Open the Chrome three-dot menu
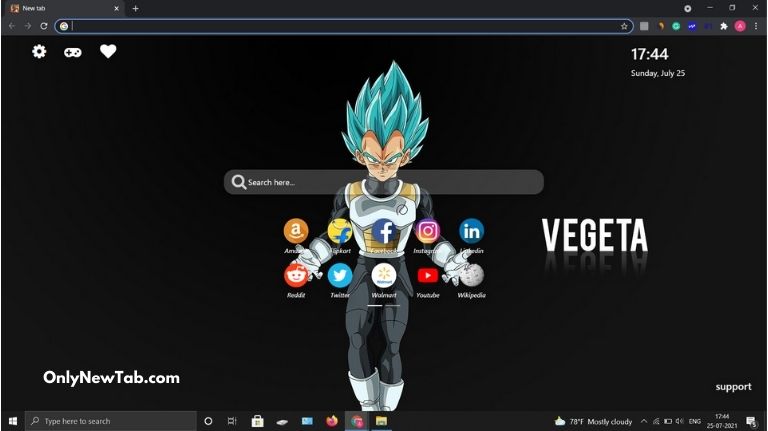Screen dimensions: 768x431 click(756, 26)
